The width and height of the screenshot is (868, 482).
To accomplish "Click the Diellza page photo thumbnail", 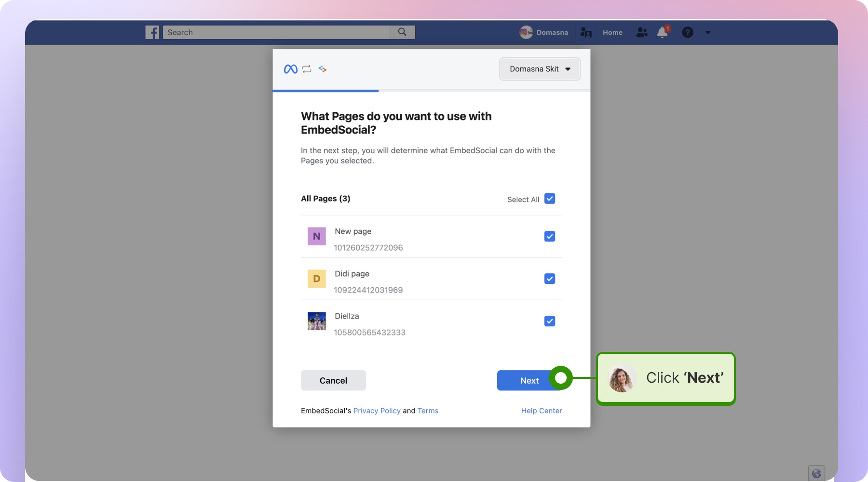I will tap(317, 321).
